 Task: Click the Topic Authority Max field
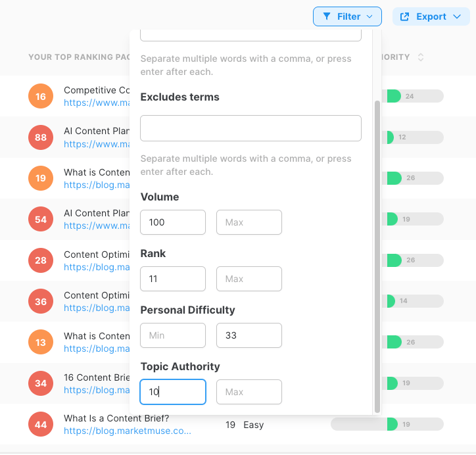point(249,392)
